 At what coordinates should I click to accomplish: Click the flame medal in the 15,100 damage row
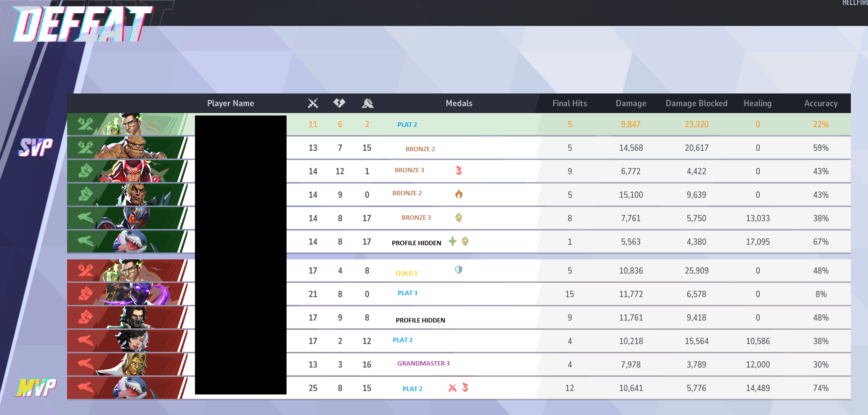pos(458,194)
